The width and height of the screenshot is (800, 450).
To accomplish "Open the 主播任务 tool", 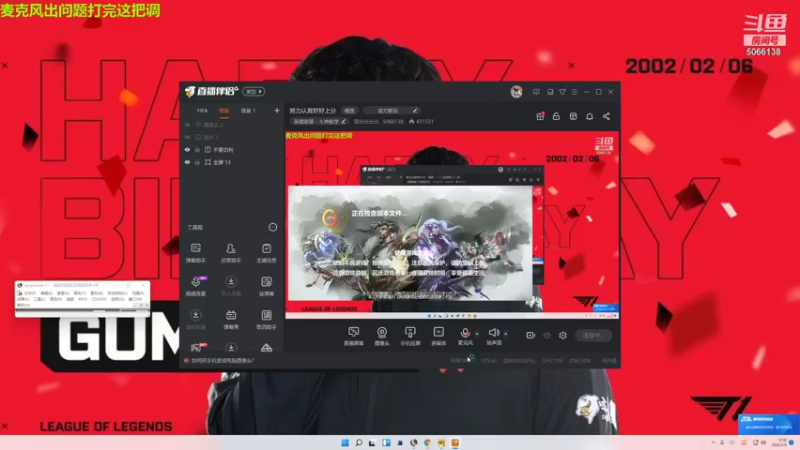I will click(266, 253).
